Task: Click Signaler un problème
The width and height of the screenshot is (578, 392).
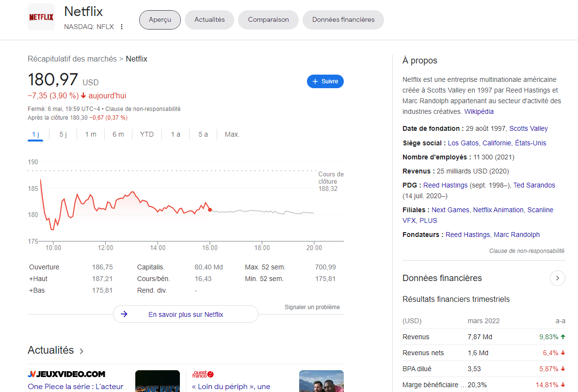Action: pyautogui.click(x=312, y=307)
